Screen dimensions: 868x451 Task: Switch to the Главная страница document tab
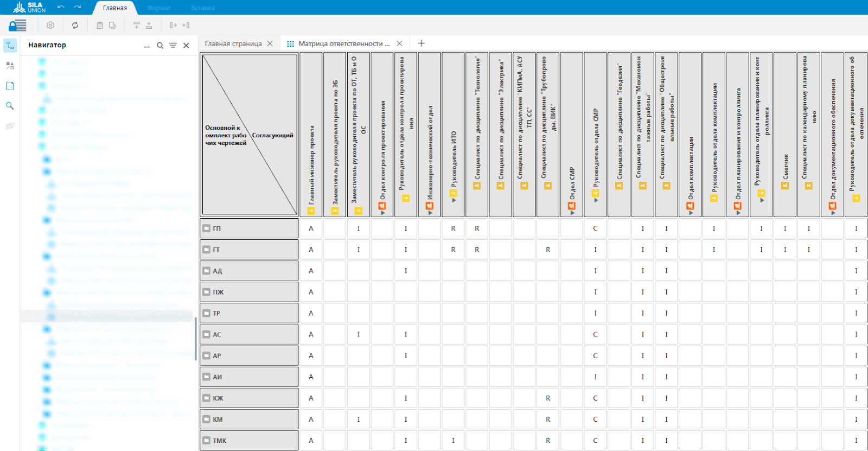233,43
